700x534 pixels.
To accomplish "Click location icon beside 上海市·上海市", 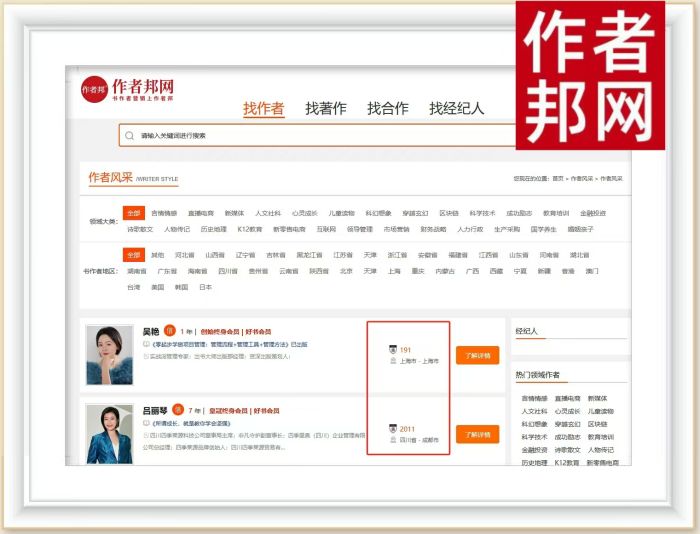I will point(393,361).
